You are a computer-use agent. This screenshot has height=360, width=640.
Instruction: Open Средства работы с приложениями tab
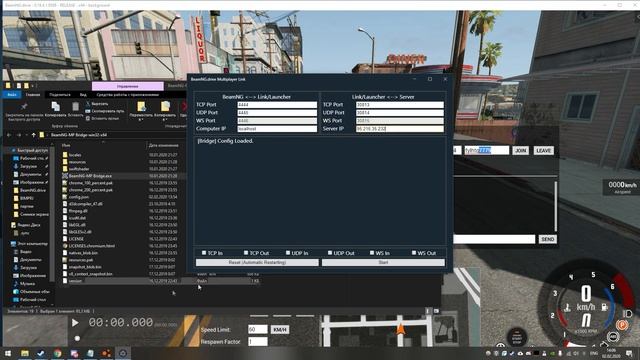[x=127, y=95]
